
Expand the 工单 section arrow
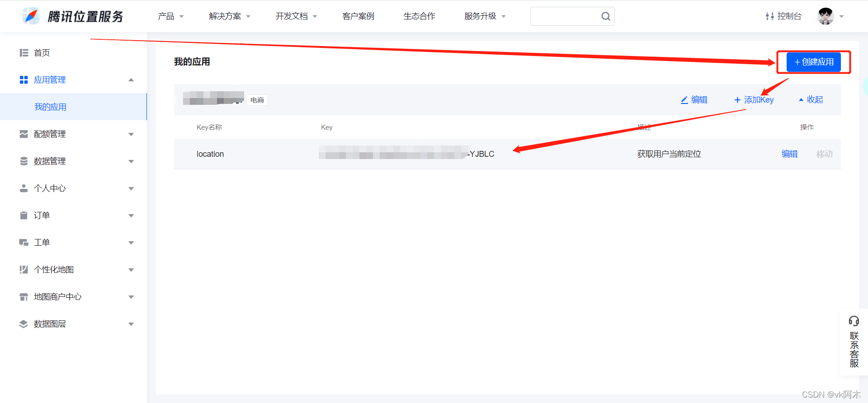pyautogui.click(x=131, y=243)
